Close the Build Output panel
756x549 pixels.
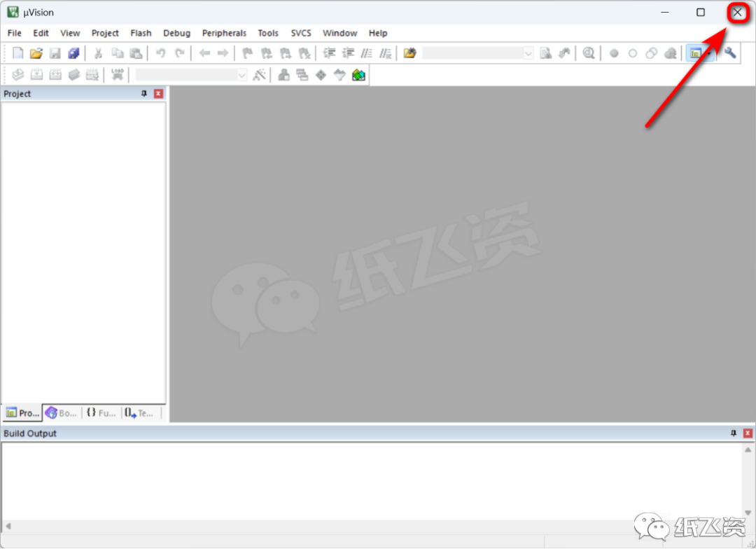748,433
